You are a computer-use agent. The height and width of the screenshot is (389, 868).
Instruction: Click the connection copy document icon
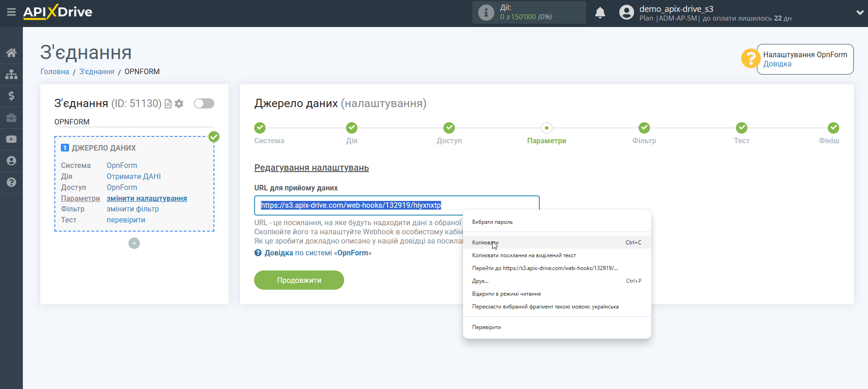coord(168,104)
